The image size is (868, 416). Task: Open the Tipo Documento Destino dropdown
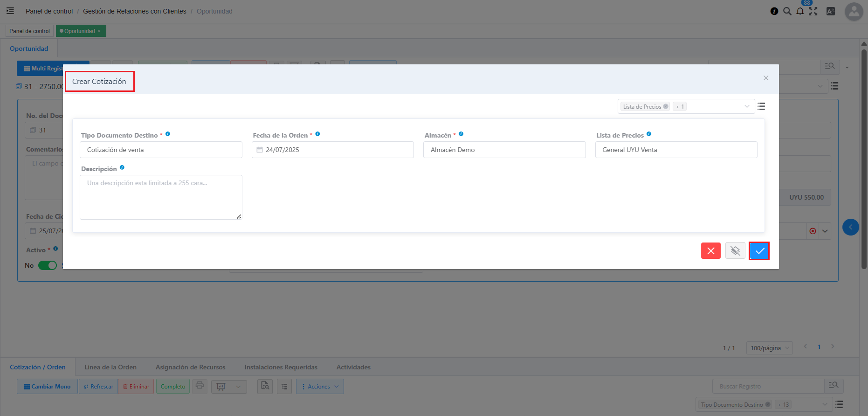(x=161, y=150)
